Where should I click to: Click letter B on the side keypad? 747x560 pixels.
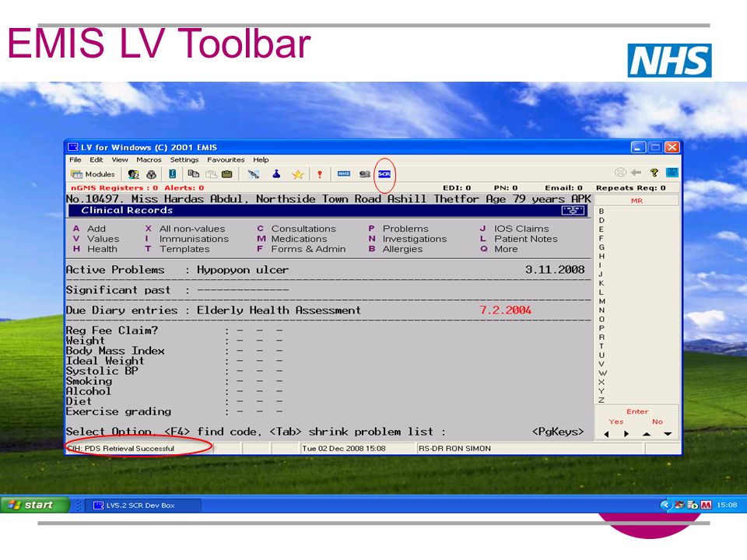click(x=601, y=212)
